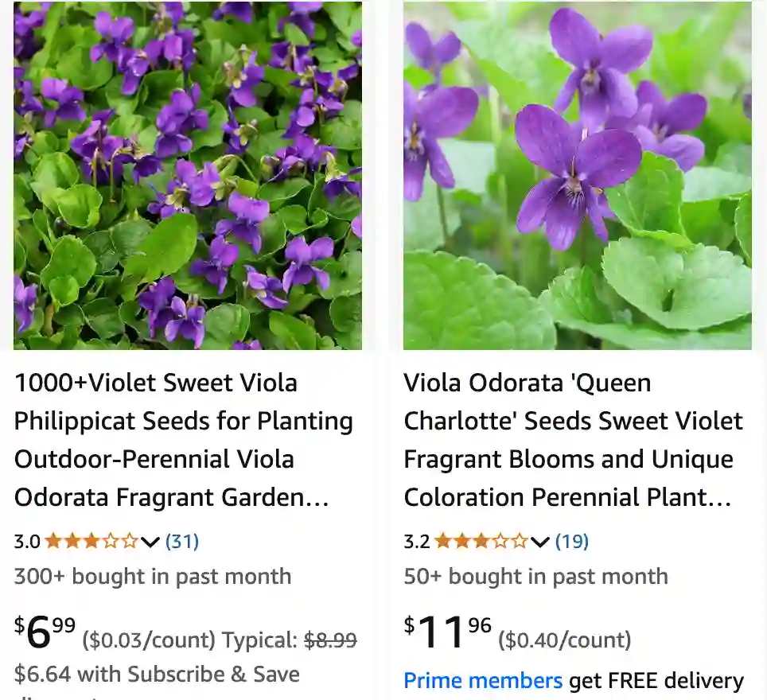
Task: Click the second star on the right listing
Action: (460, 541)
